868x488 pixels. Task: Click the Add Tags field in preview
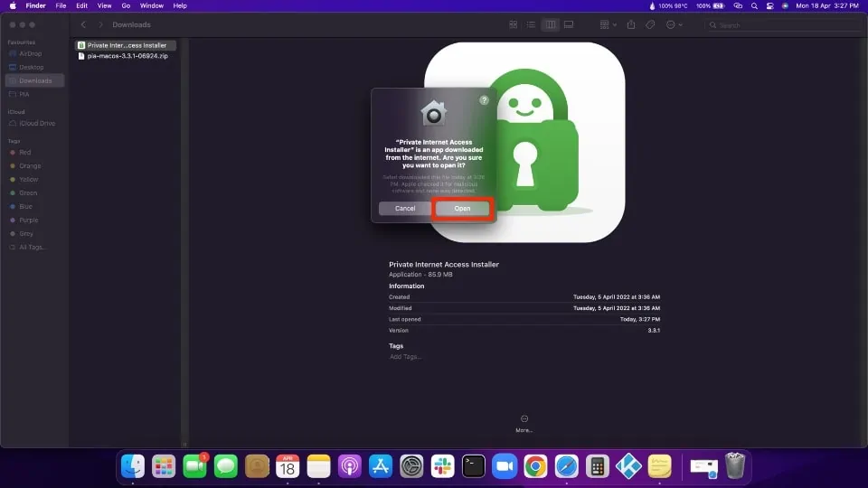pos(405,357)
